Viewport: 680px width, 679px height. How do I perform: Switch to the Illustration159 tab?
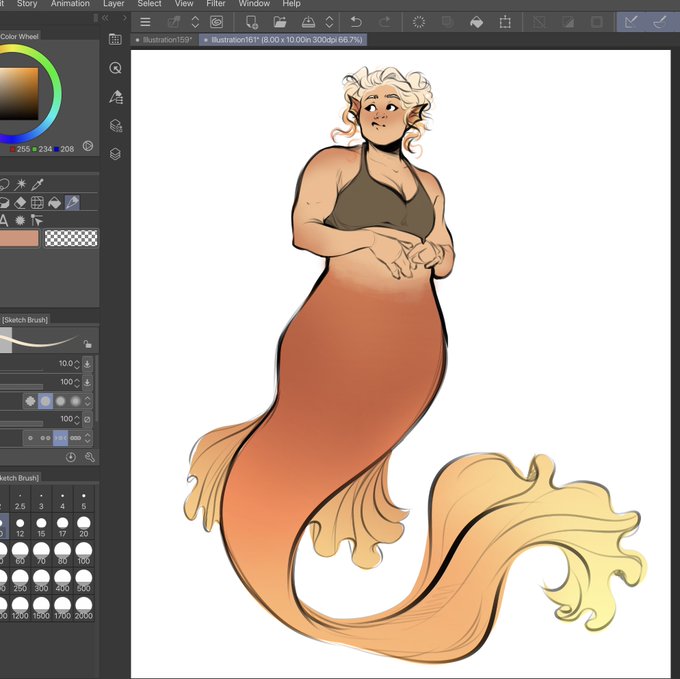click(x=164, y=40)
